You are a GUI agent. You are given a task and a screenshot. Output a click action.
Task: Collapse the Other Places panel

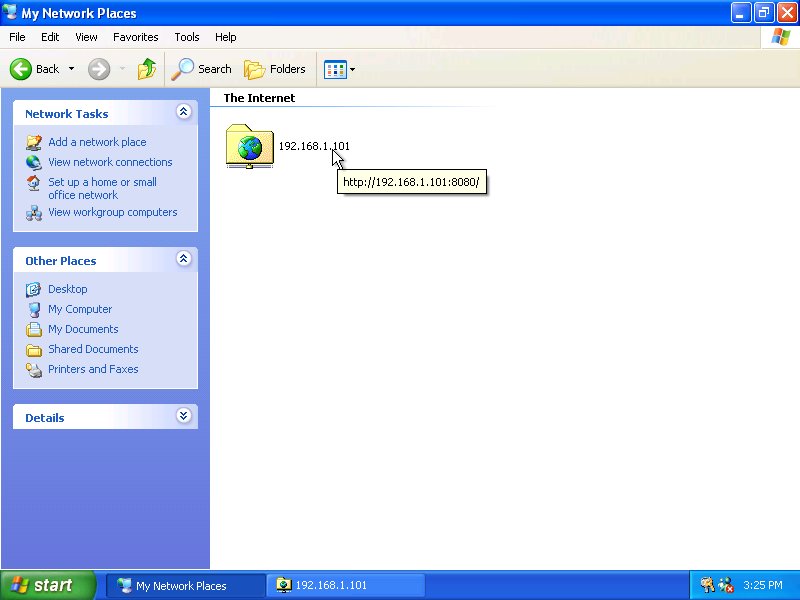tap(183, 259)
